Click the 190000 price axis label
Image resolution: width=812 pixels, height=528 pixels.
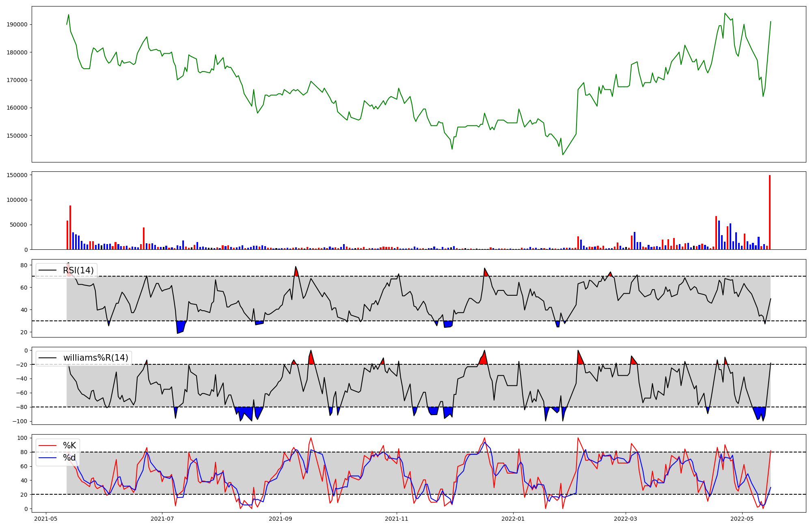(17, 24)
